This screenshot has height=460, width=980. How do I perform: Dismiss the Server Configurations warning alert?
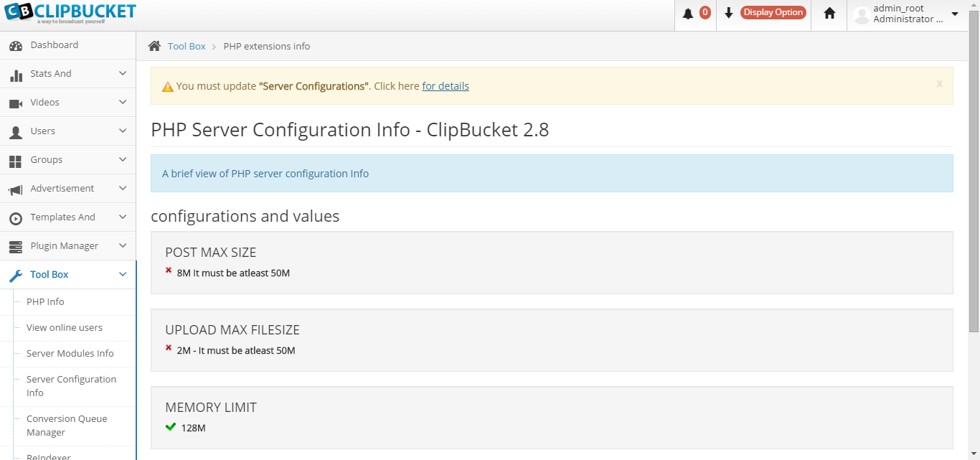point(939,84)
